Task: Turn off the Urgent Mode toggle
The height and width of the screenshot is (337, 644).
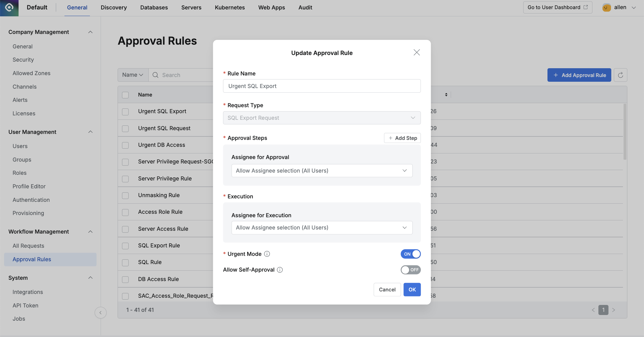Action: point(410,254)
